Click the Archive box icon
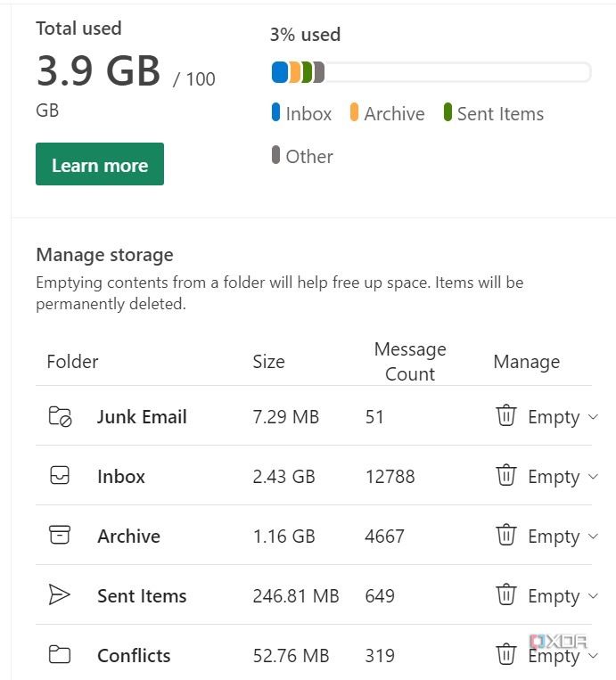Image resolution: width=616 pixels, height=680 pixels. tap(60, 536)
